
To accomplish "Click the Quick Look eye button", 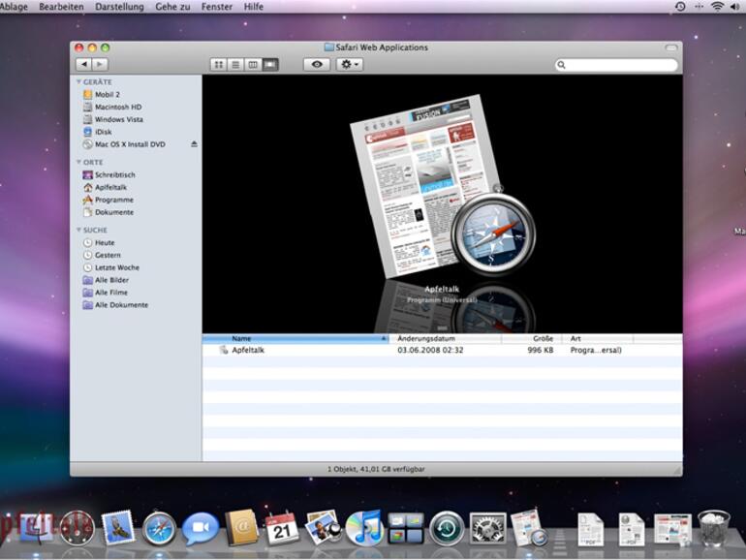I will pos(316,65).
